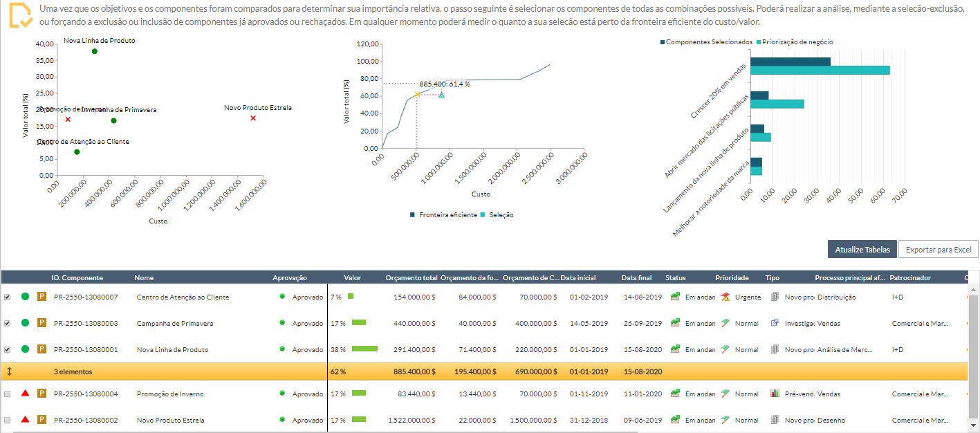Click the Investigação type icon for Campanha de Primavera

click(x=775, y=323)
